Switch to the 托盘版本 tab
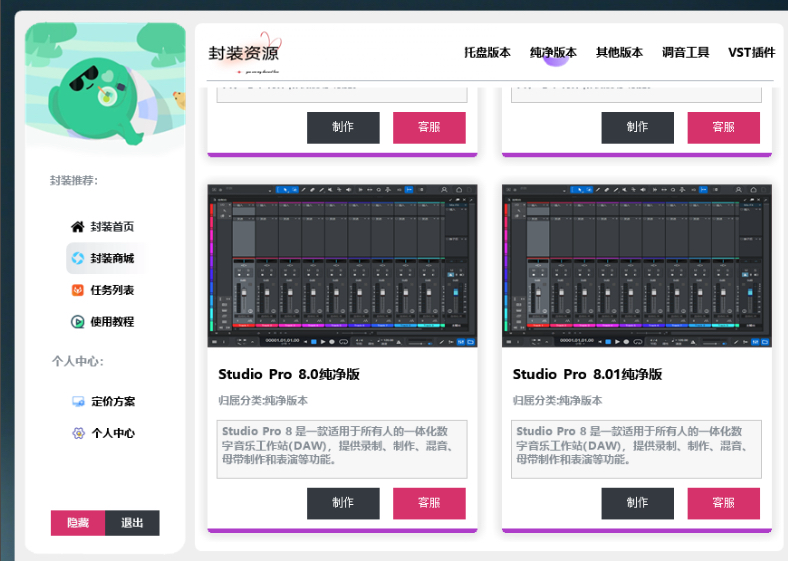788x561 pixels. 487,53
